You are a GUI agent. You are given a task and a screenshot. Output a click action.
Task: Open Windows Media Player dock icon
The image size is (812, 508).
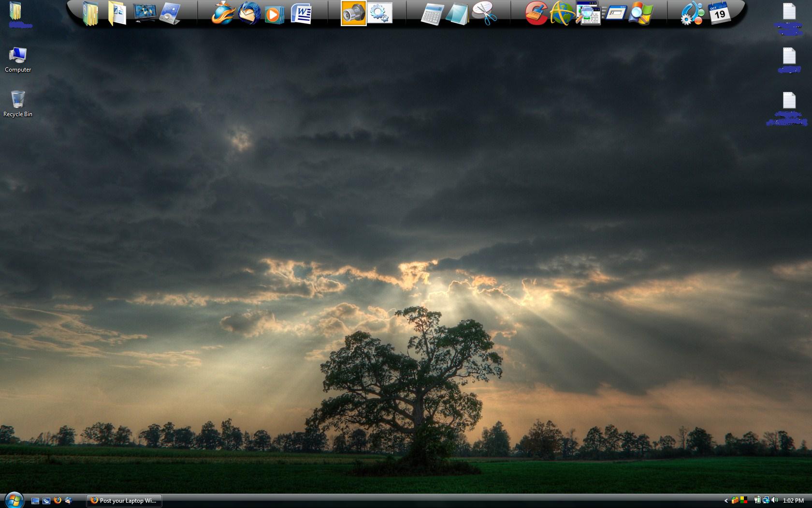pos(274,14)
